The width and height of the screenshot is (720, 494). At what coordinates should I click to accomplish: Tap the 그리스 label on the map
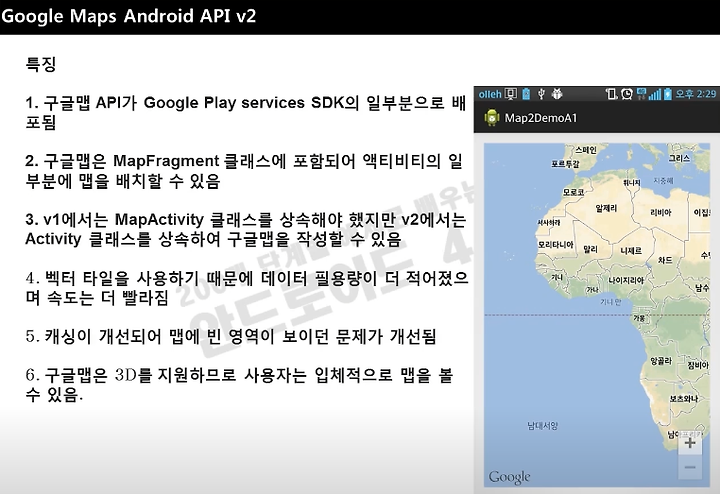[679, 158]
